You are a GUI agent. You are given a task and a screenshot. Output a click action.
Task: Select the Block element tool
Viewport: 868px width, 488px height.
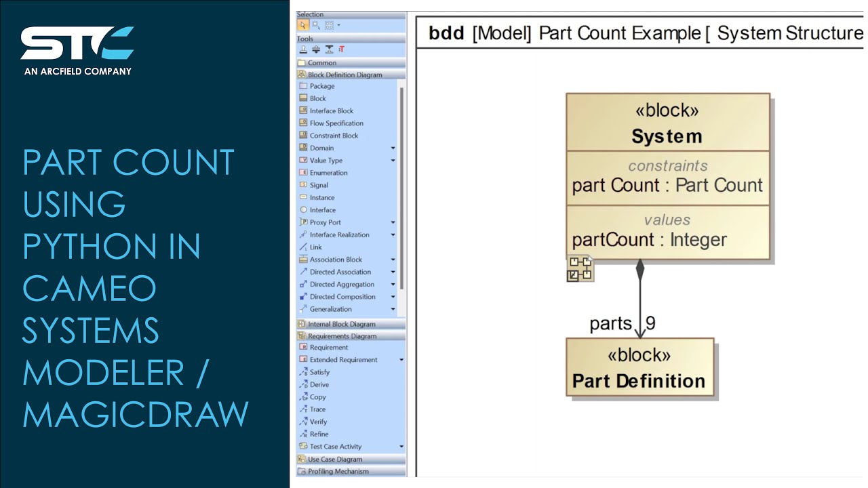click(313, 98)
